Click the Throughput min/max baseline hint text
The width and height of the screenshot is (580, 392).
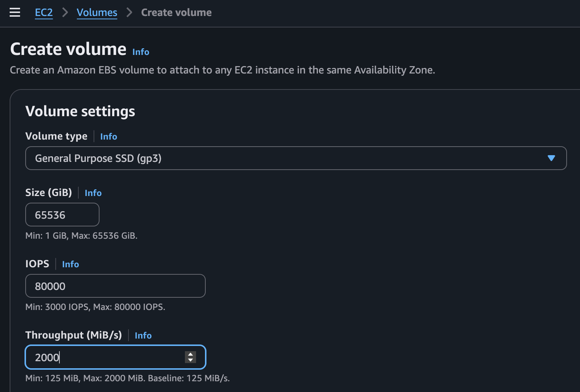pos(127,378)
